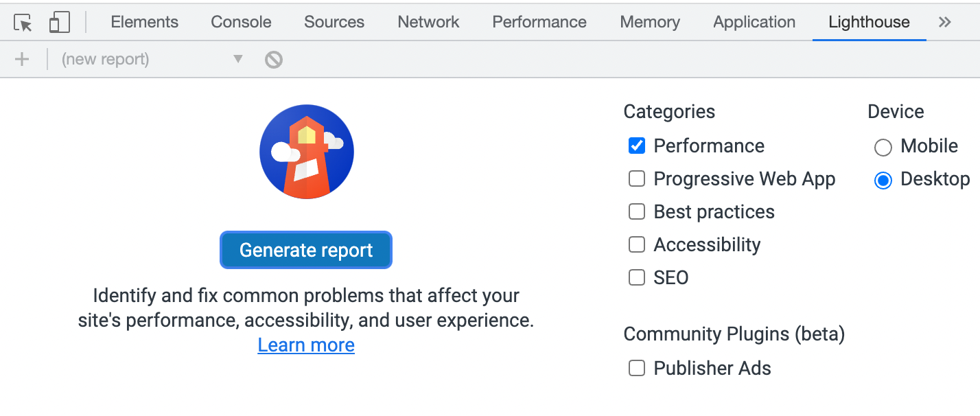Check the Best practices checkbox
The image size is (980, 416).
pyautogui.click(x=637, y=211)
